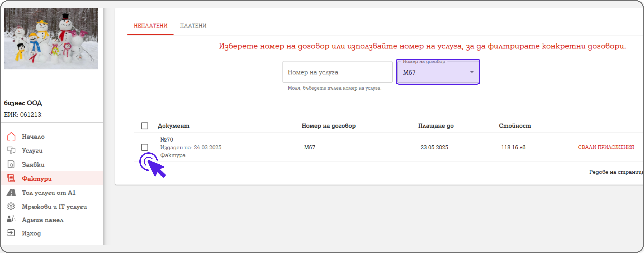The height and width of the screenshot is (253, 644).
Task: Click the Документ column header
Action: tap(173, 126)
